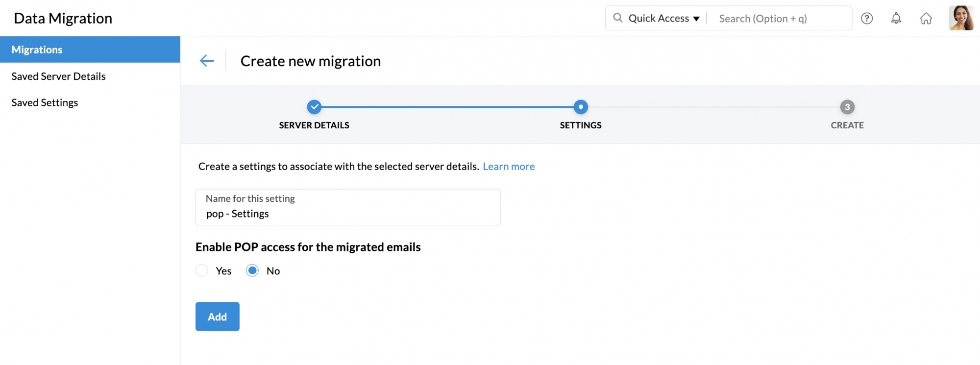Screen dimensions: 980x365
Task: Click the completed Server Details checkmark step
Action: 314,107
